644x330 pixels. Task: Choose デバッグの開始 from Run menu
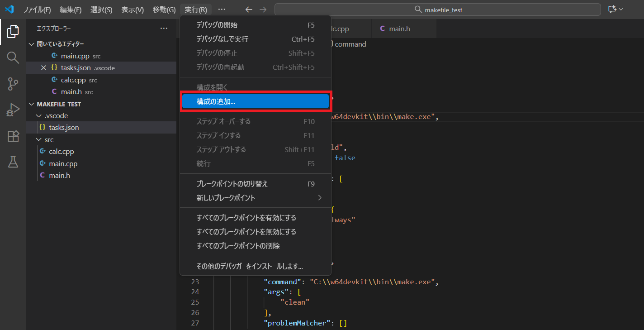coord(256,25)
